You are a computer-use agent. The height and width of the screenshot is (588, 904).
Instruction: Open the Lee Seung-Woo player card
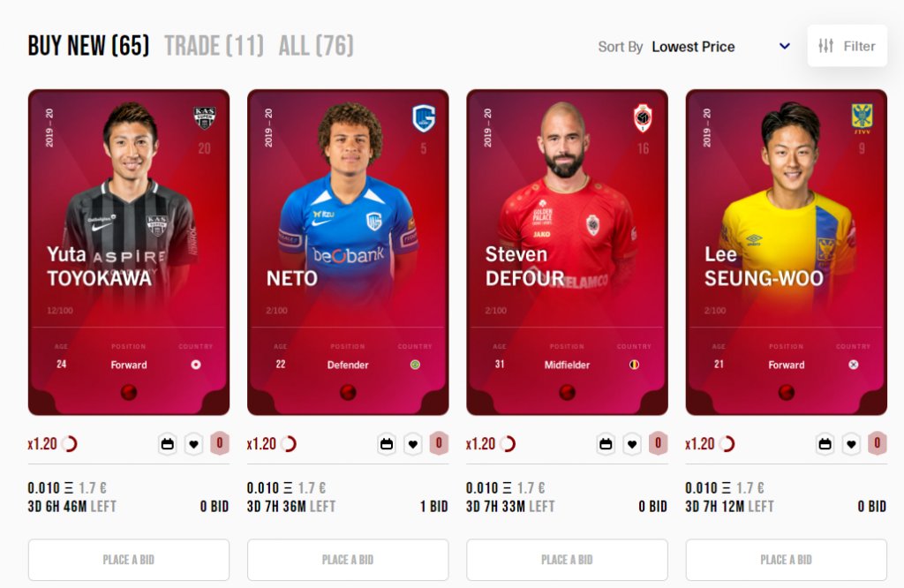[x=786, y=252]
